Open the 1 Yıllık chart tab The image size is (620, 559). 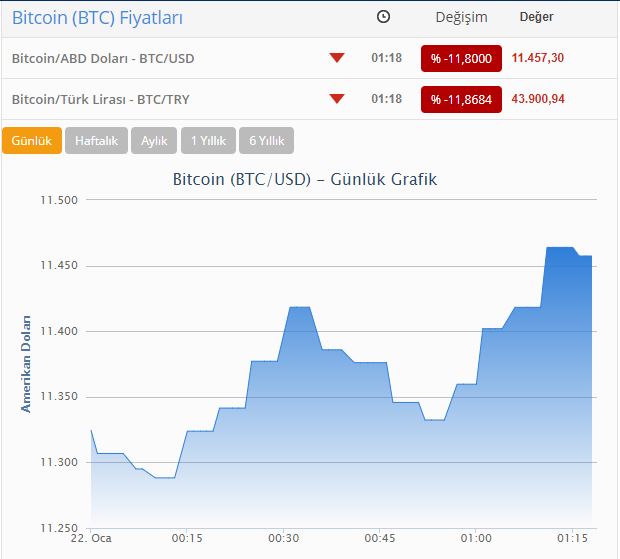click(x=208, y=140)
